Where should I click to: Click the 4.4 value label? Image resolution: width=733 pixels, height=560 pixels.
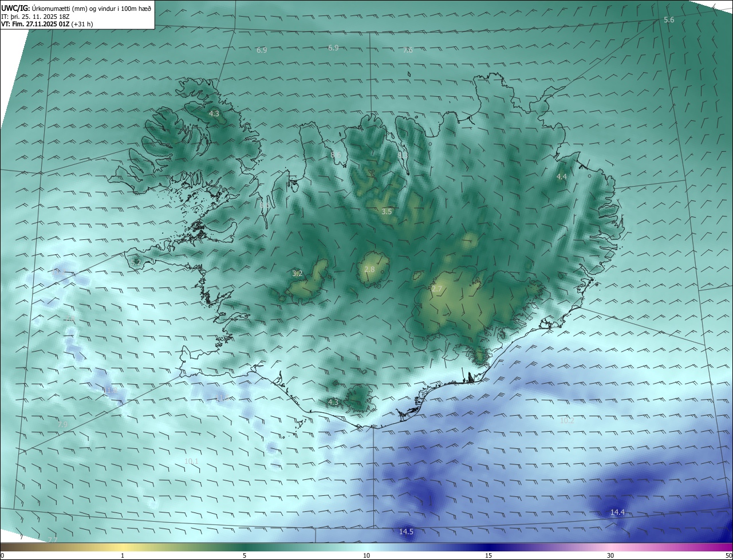coord(562,177)
